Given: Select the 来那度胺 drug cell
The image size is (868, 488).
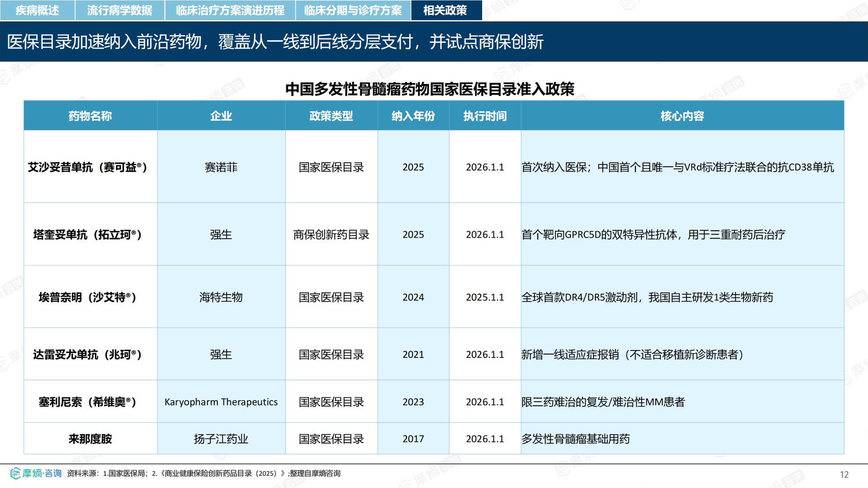Looking at the screenshot, I should (90, 439).
